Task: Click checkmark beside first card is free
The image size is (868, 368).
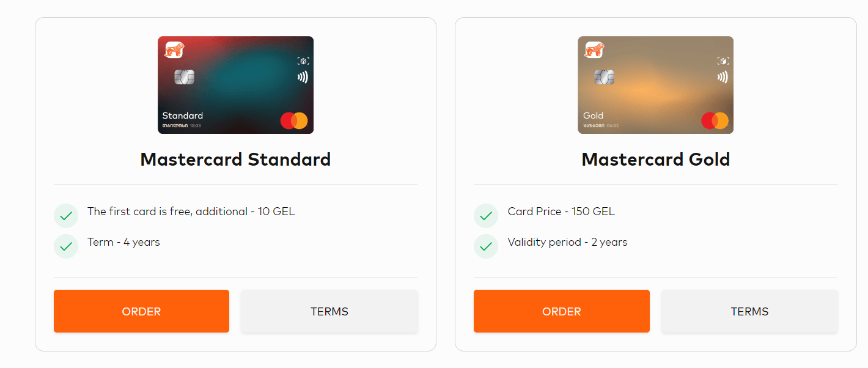Action: [x=66, y=216]
